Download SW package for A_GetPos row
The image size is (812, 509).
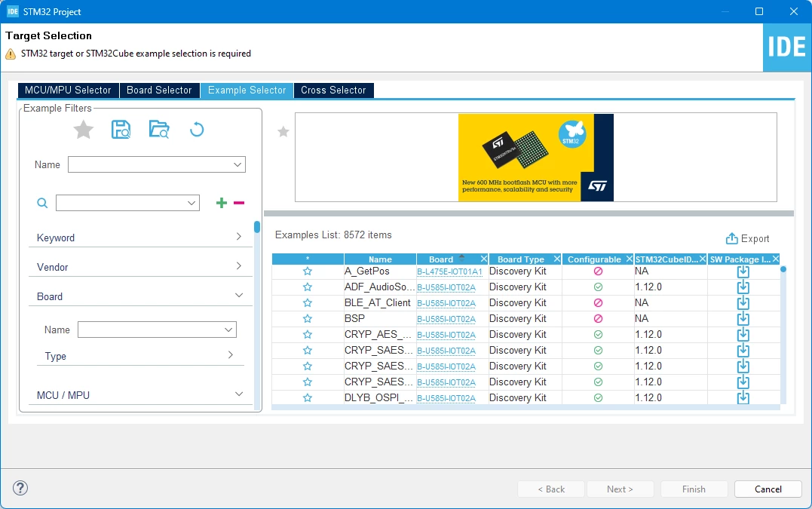[743, 271]
